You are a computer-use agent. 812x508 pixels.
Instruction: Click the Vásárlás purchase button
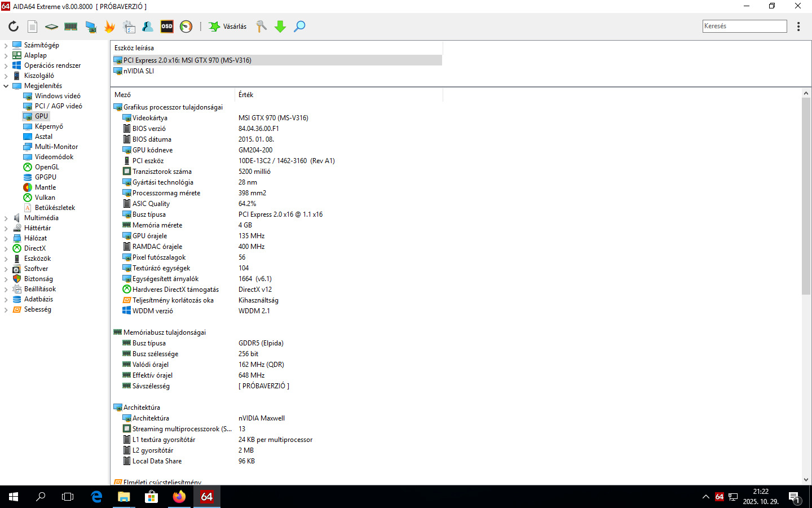(228, 27)
